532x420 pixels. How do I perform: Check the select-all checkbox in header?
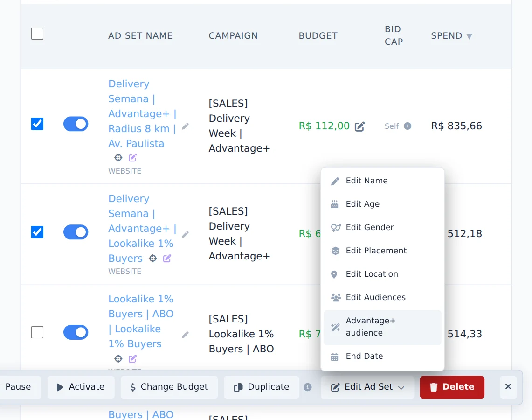click(x=37, y=34)
